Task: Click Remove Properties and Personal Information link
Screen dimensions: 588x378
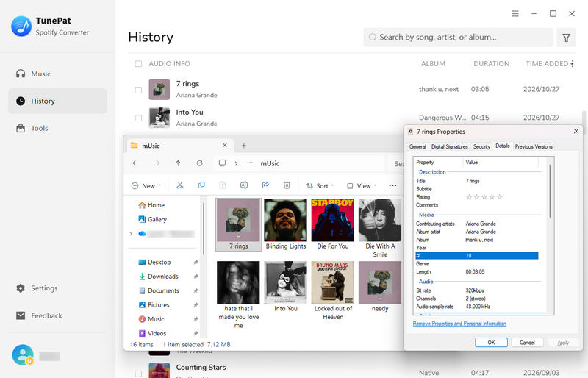Action: click(459, 324)
